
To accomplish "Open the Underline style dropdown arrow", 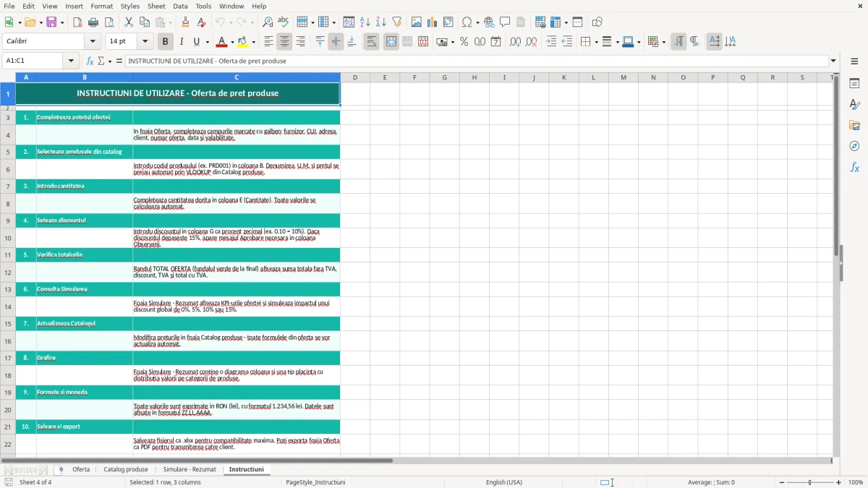I will pos(206,42).
